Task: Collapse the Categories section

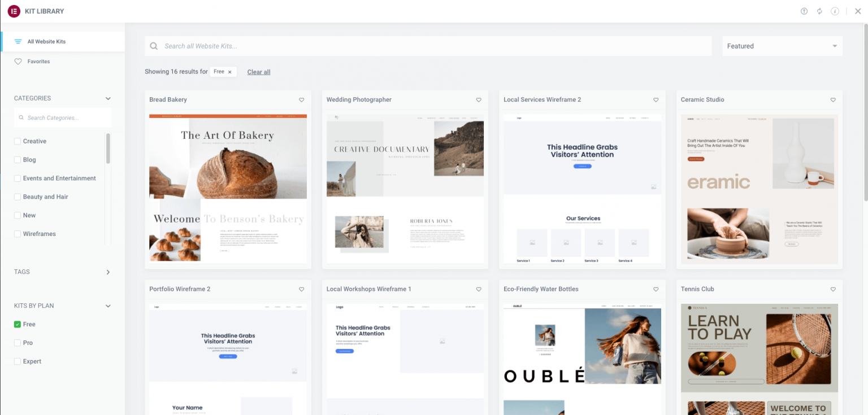Action: coord(108,98)
